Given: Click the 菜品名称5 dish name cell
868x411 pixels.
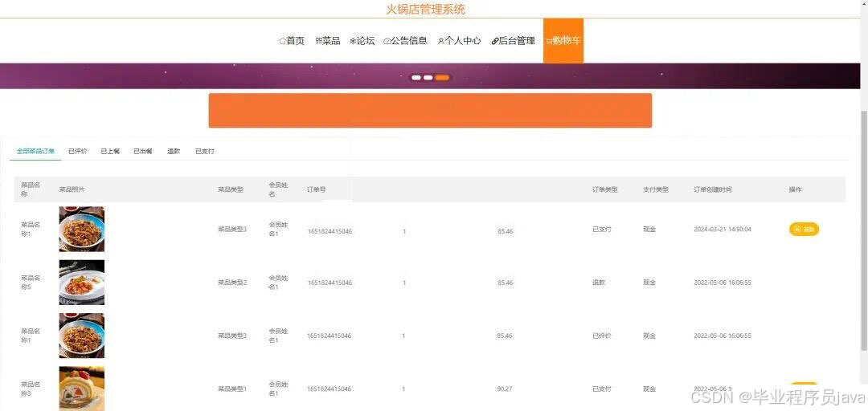Looking at the screenshot, I should [31, 282].
